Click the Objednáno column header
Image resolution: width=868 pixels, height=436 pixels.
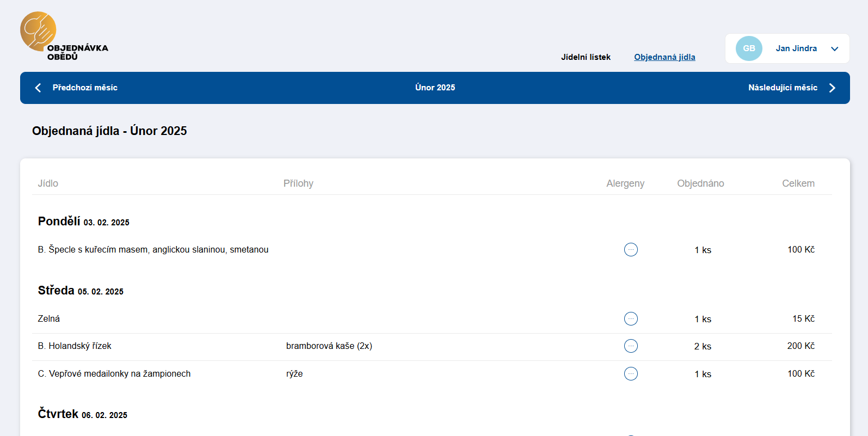[700, 183]
